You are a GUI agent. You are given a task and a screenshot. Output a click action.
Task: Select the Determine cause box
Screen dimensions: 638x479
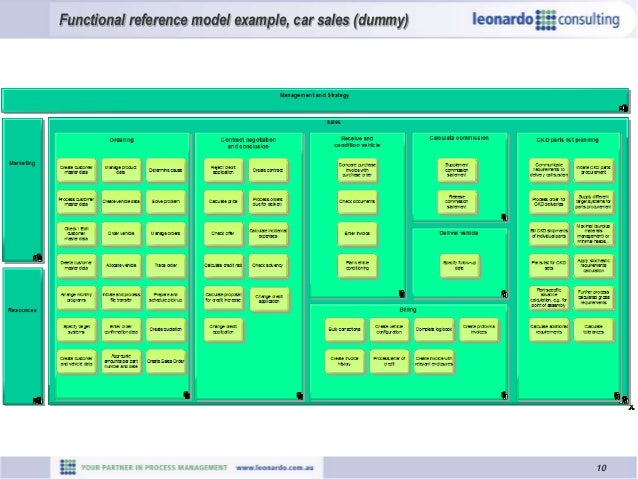[x=165, y=170]
